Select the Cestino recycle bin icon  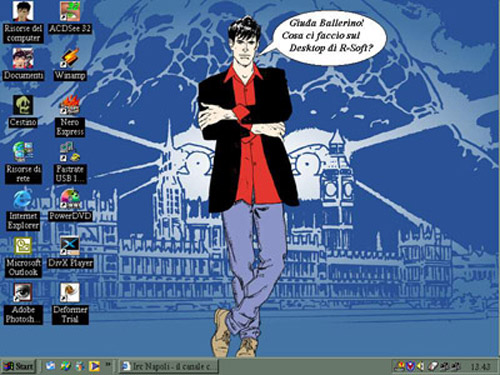(23, 105)
